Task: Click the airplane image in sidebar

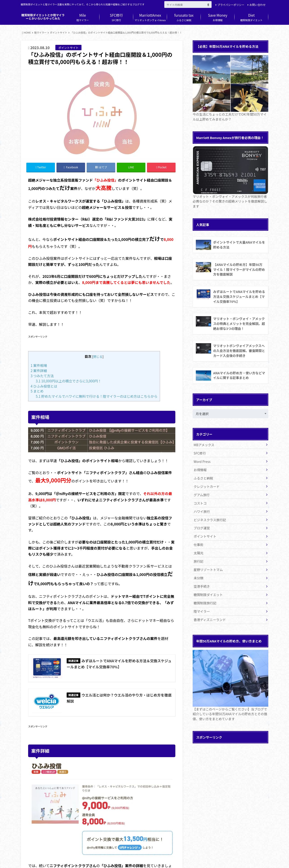Action: (230, 678)
